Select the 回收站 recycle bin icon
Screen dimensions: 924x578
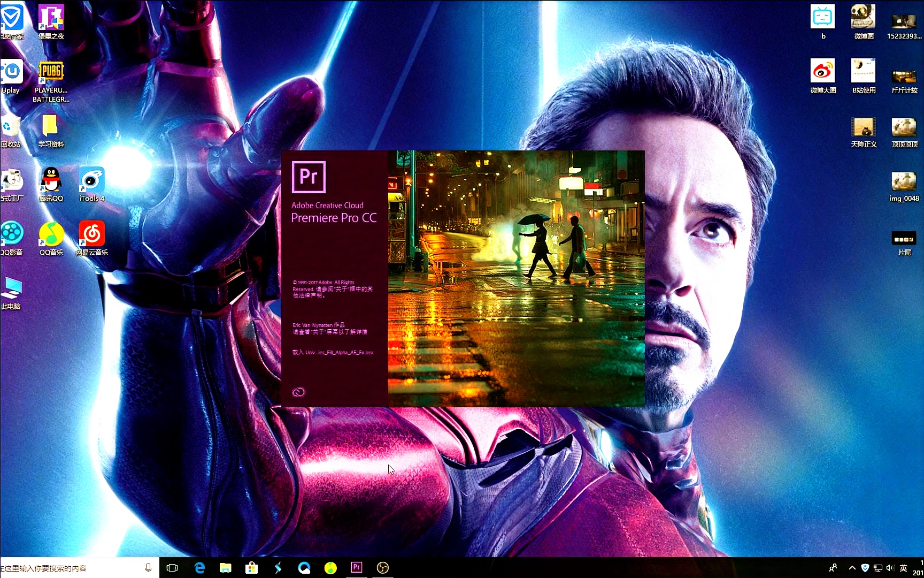pyautogui.click(x=11, y=131)
